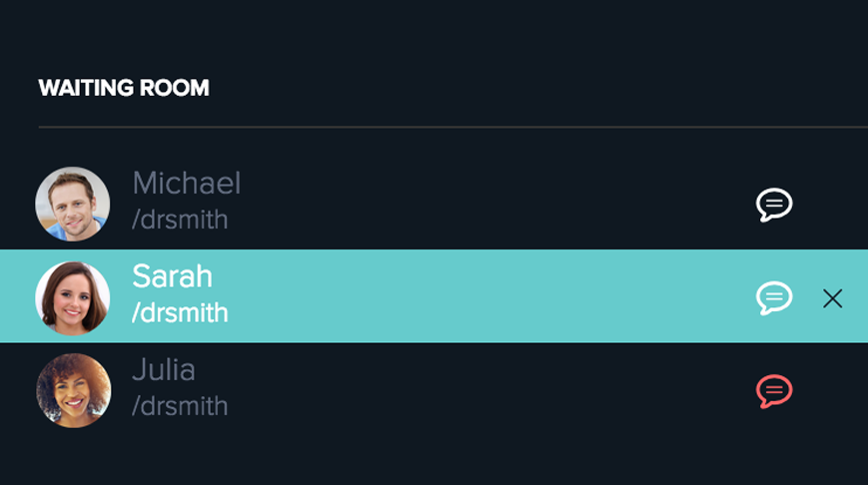This screenshot has height=485, width=868.
Task: Click Julia's red chat bubble icon
Action: pyautogui.click(x=774, y=390)
